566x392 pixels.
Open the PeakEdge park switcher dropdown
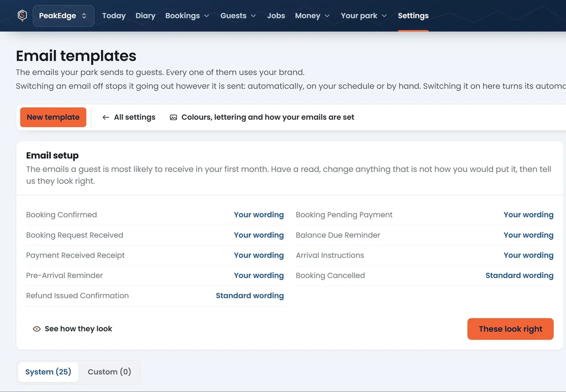point(63,16)
